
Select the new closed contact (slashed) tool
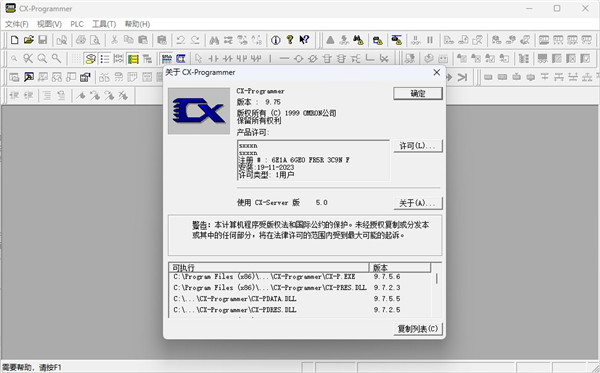click(228, 59)
